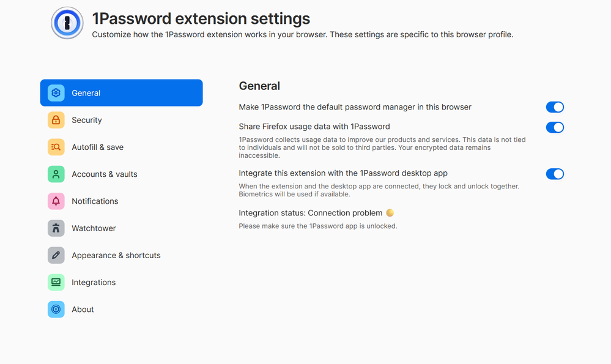
Task: Click the About 1Password icon
Action: tap(56, 310)
